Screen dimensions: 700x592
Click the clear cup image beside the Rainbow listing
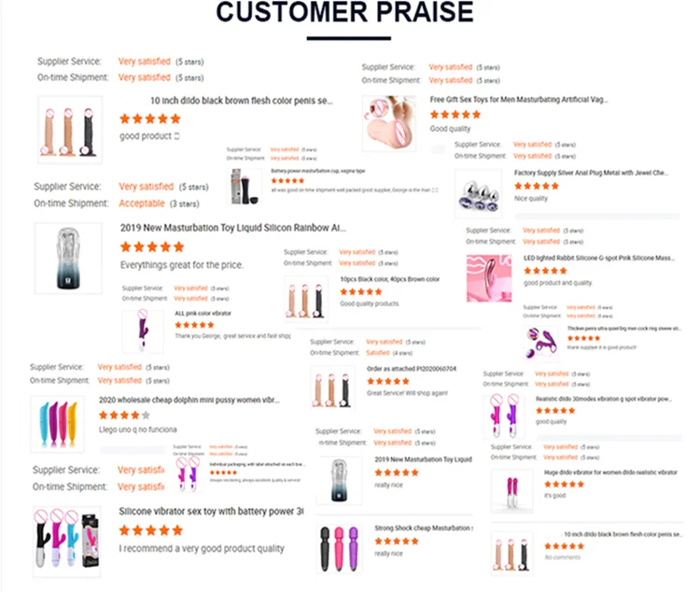coord(67,258)
